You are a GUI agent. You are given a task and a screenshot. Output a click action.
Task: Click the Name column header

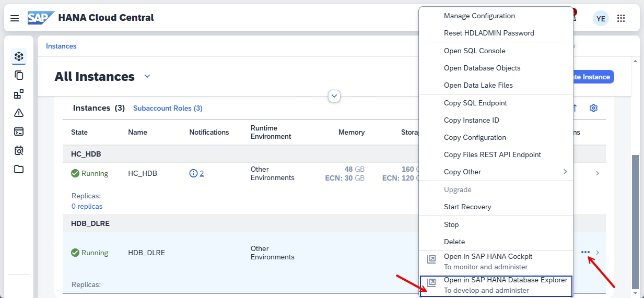pos(137,132)
